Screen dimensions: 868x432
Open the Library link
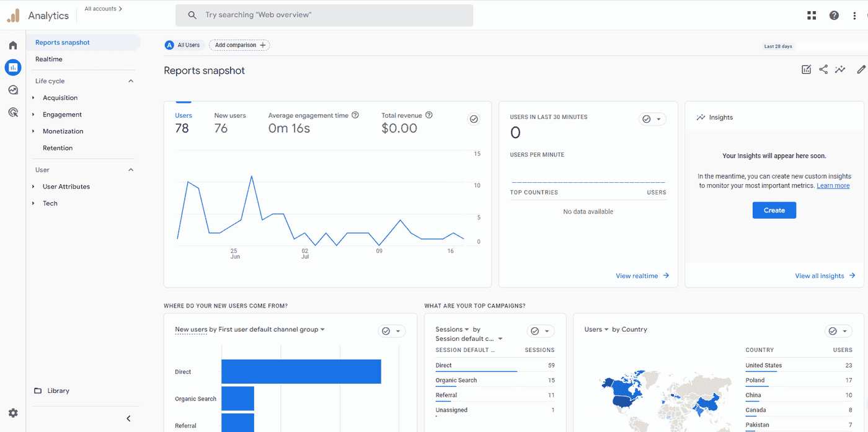coord(58,391)
